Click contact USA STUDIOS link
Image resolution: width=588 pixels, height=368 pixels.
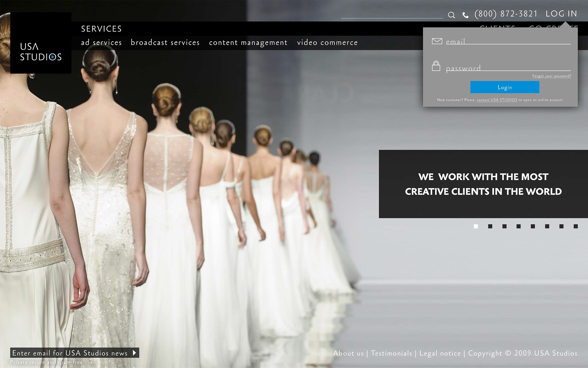[497, 100]
